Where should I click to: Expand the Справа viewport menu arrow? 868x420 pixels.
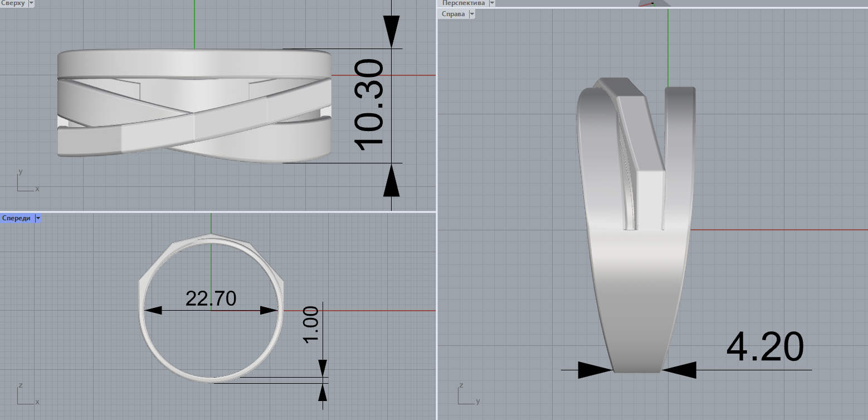[x=472, y=14]
